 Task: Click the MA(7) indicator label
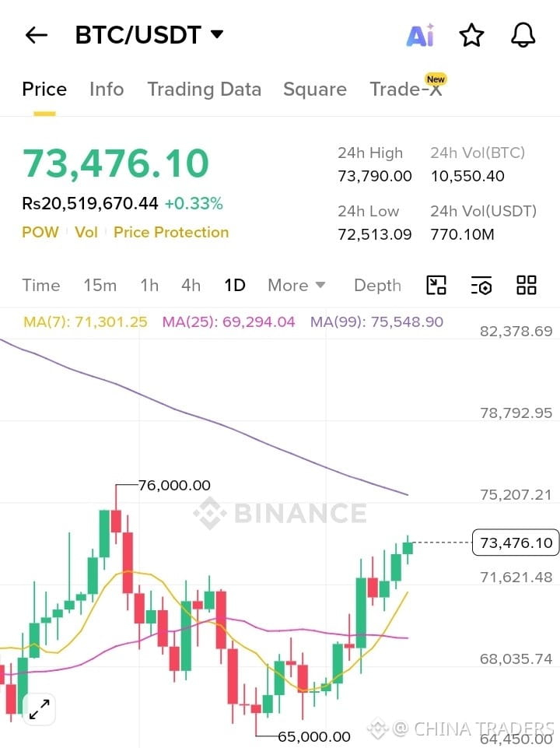[86, 322]
